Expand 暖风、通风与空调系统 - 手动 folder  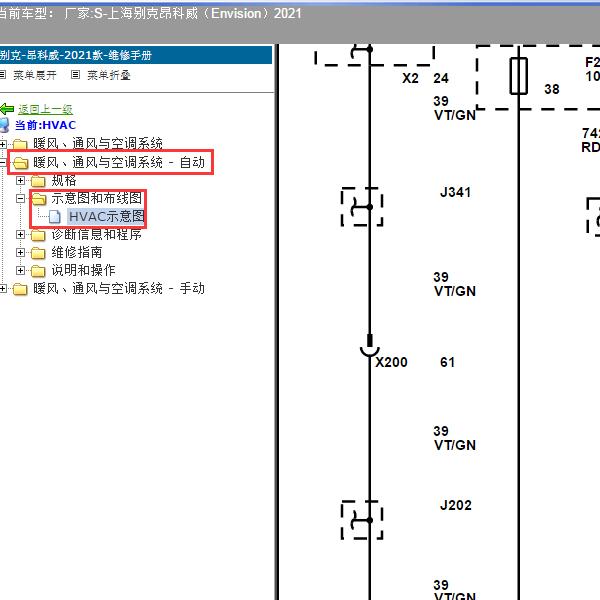coord(3,288)
